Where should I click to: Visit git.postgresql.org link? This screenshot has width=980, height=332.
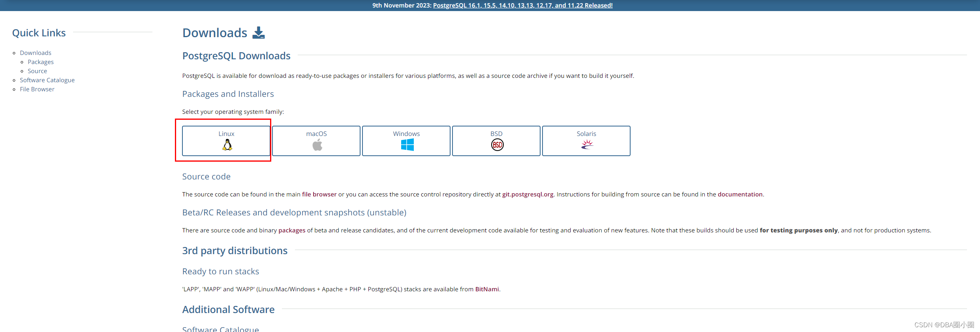click(528, 194)
